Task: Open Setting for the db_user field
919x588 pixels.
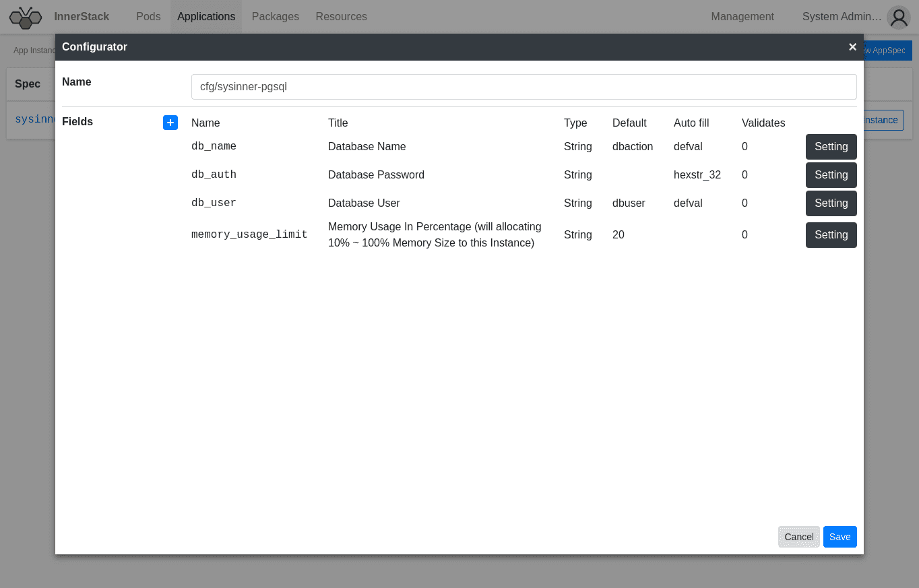Action: click(831, 203)
